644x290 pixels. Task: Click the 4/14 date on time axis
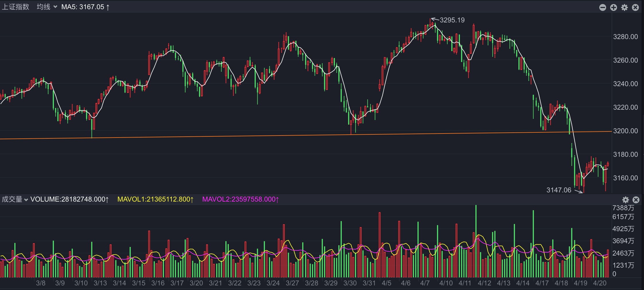pyautogui.click(x=523, y=283)
